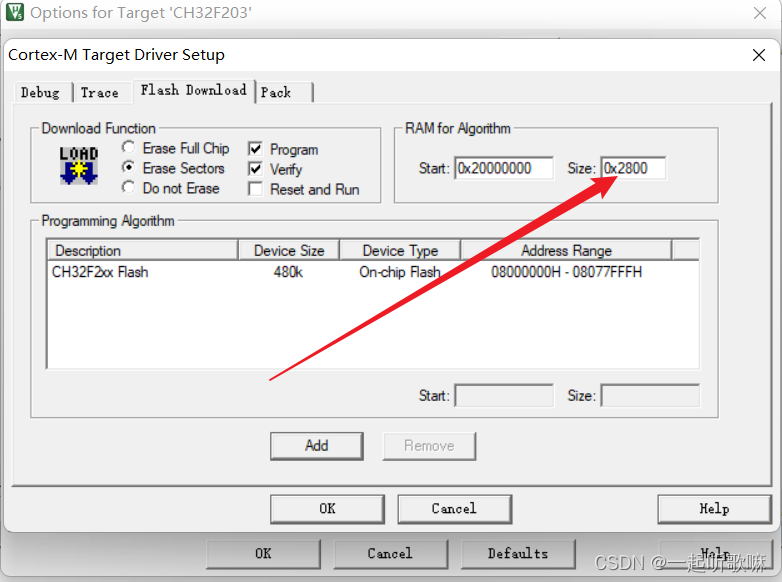Click Cancel in Driver Setup dialog
Screen dimensions: 782x582
coord(454,509)
